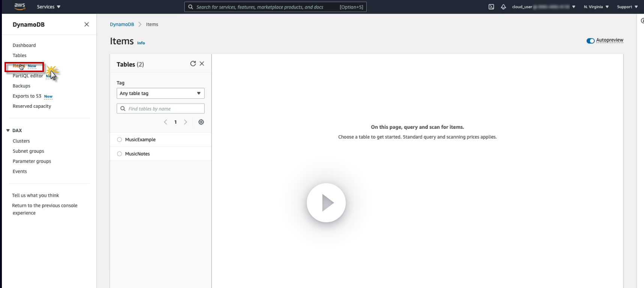Open table list preferences gear icon
644x288 pixels.
click(201, 122)
